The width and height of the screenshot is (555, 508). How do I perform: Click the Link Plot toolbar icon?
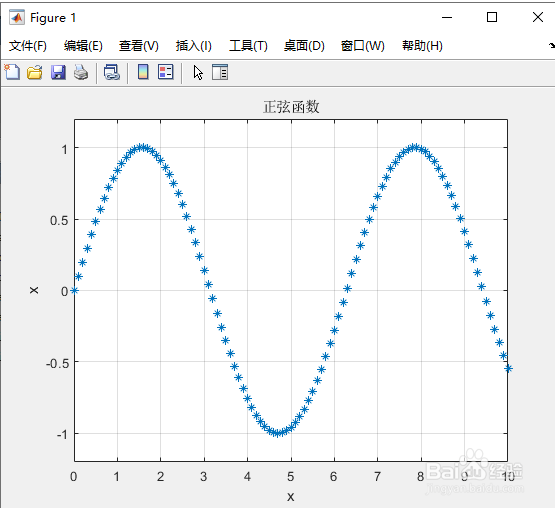tap(112, 72)
